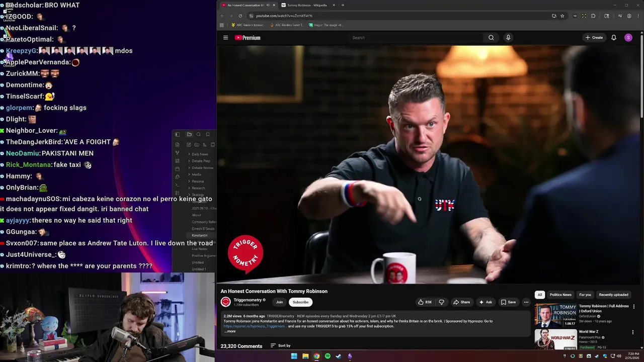Open YouTube notifications bell
This screenshot has width=644, height=362.
point(614,38)
